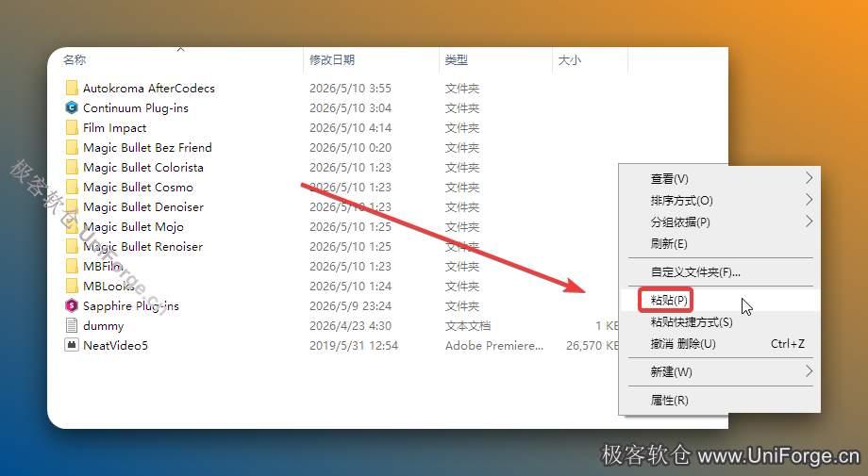This screenshot has width=868, height=476.
Task: Select the file name Magic Bullet Mojo
Action: click(133, 227)
